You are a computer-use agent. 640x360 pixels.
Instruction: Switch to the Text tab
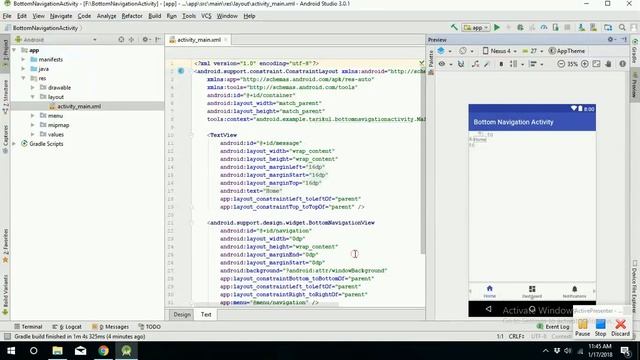(x=206, y=314)
